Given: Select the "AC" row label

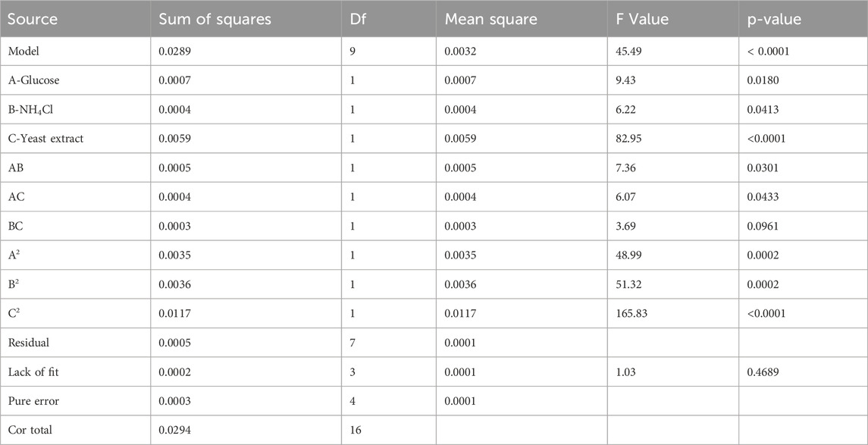Looking at the screenshot, I should click(x=14, y=196).
